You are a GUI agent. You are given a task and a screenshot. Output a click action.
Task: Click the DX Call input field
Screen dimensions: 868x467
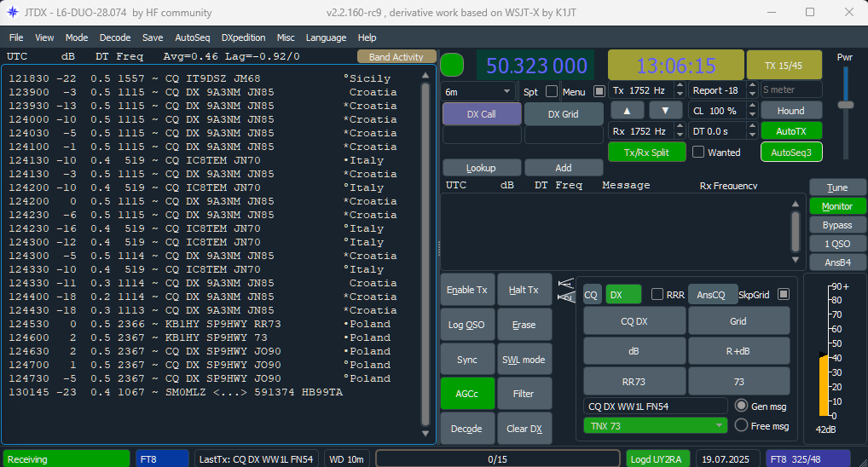coord(482,135)
